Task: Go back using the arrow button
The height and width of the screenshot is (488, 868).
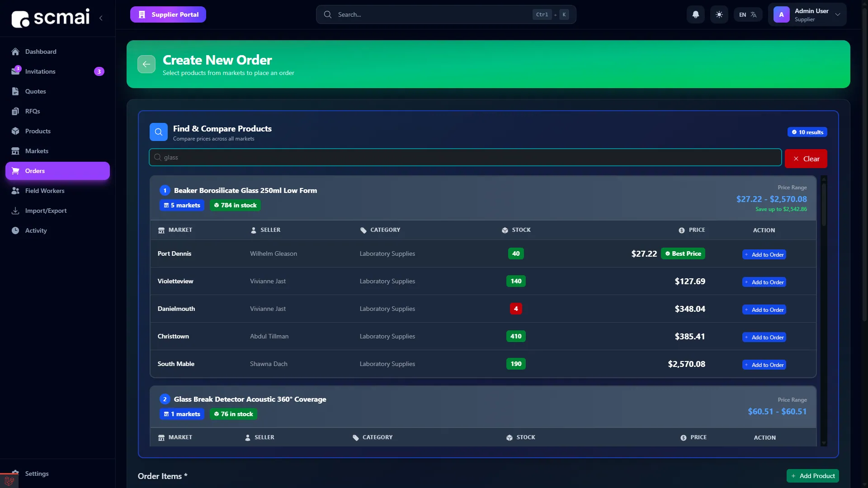Action: coord(146,64)
